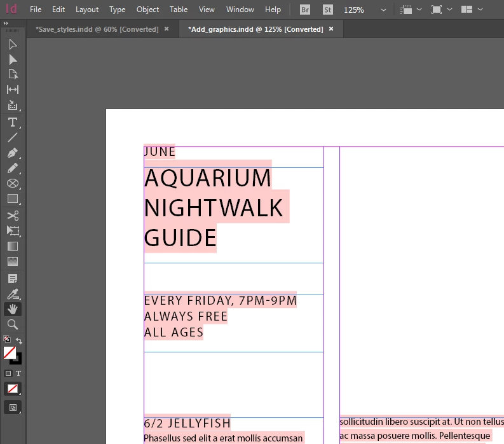This screenshot has height=444, width=504.
Task: Open the Window menu
Action: [x=240, y=10]
